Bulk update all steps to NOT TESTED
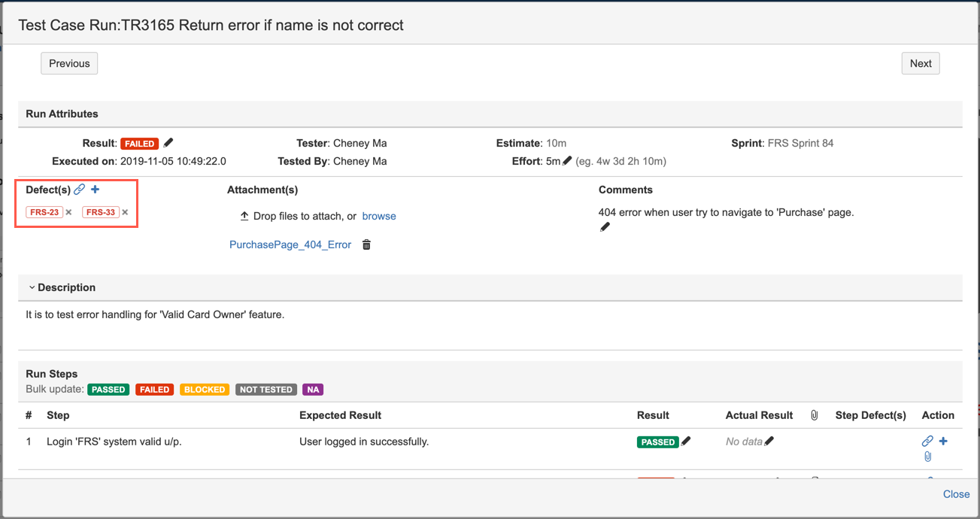This screenshot has width=980, height=519. click(266, 390)
